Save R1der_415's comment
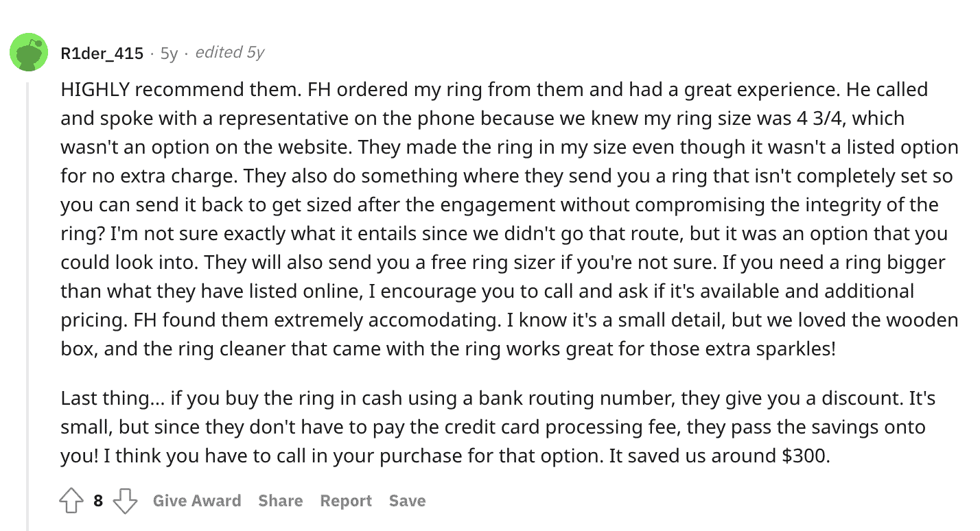Screen dimensions: 980x531 (407, 501)
